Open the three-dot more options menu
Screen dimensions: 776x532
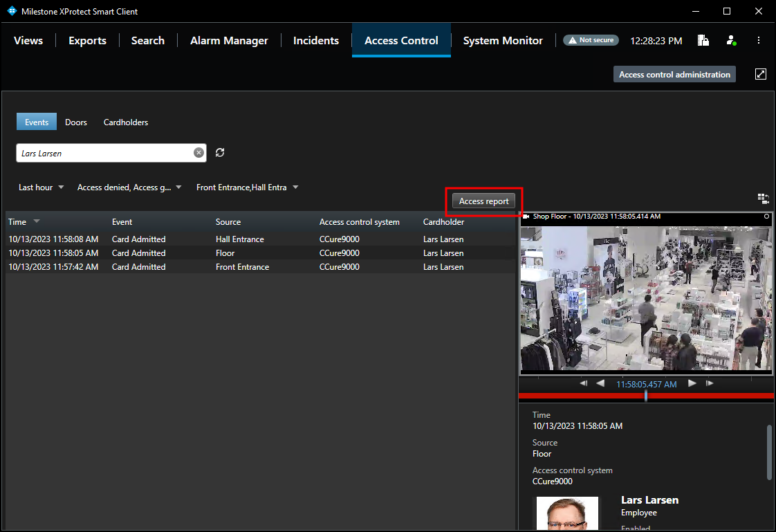[759, 40]
